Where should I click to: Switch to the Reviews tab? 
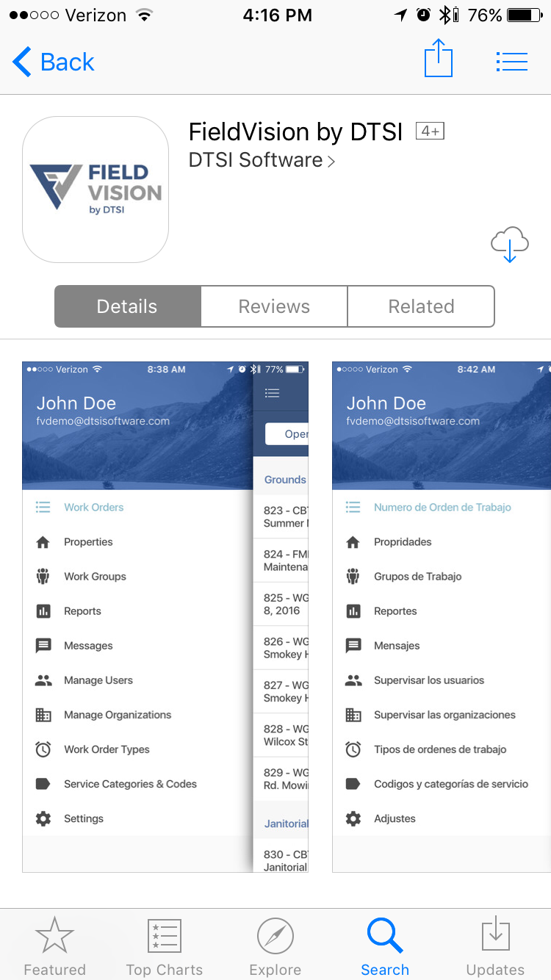274,306
